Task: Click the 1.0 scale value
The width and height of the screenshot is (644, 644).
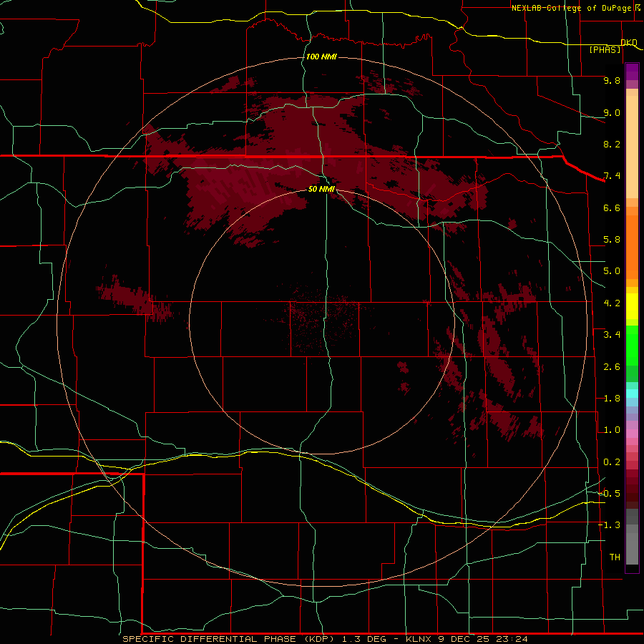Action: tap(612, 430)
